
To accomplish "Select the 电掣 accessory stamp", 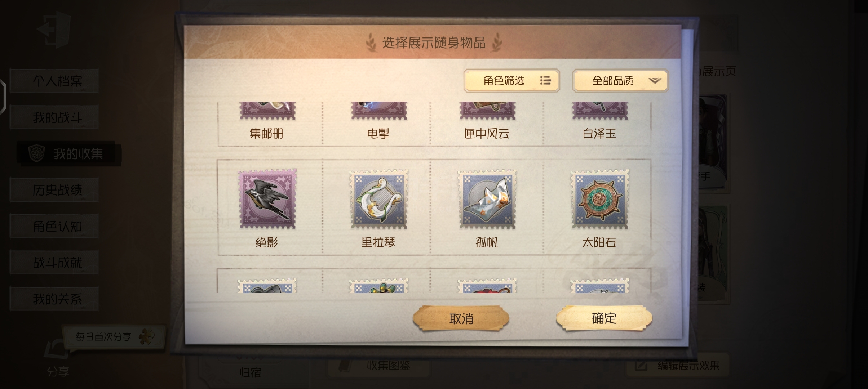I will 378,111.
